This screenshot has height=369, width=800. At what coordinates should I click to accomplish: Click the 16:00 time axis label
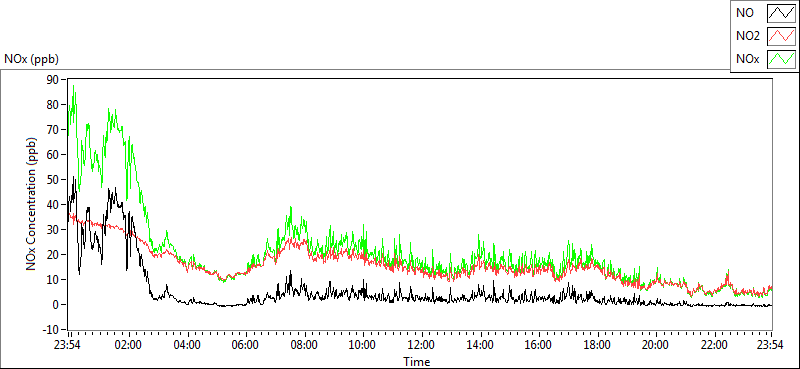tap(539, 345)
